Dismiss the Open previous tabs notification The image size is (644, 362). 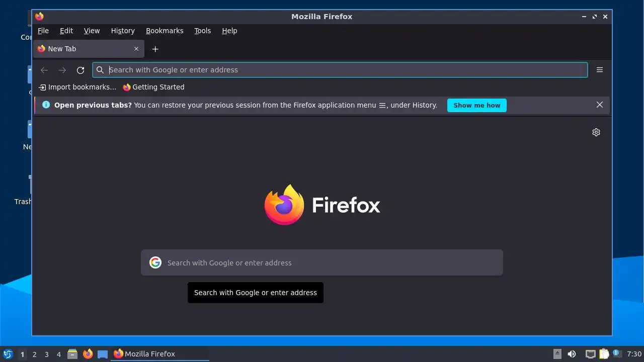point(600,105)
